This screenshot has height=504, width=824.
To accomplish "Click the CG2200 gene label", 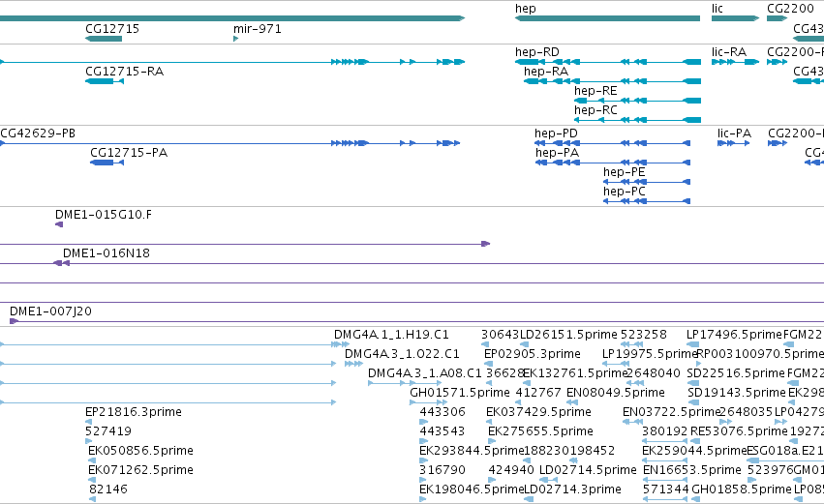I will (790, 9).
